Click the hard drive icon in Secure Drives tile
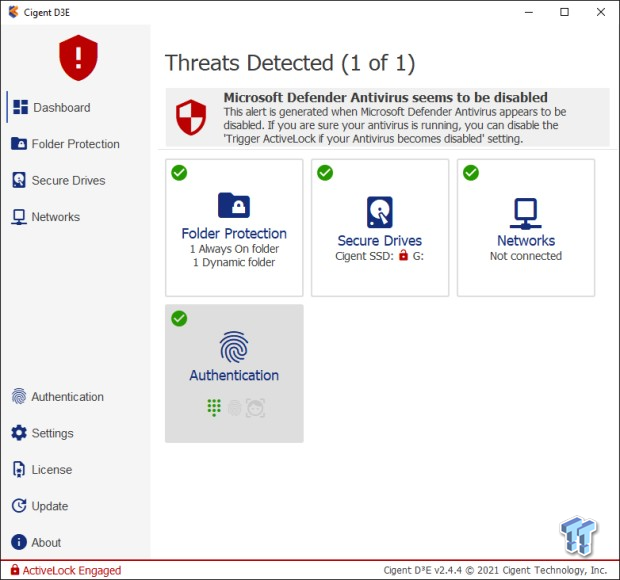 pos(380,212)
